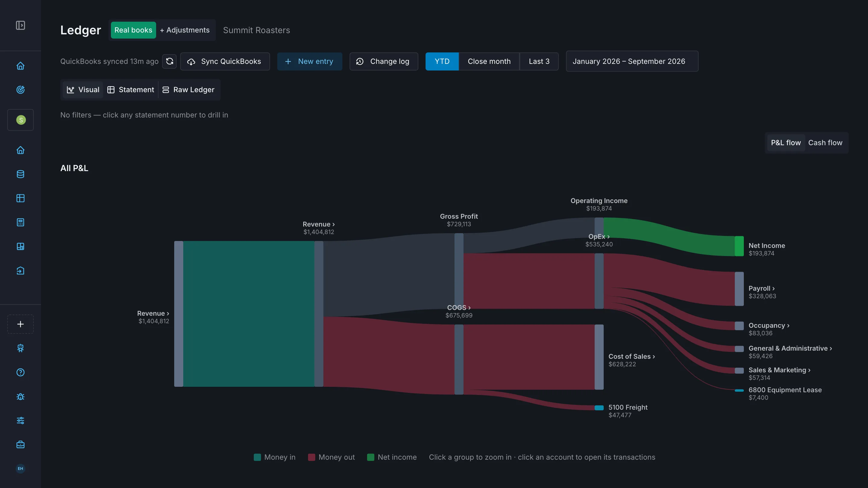Open the table grid icon in sidebar
The image size is (868, 488).
pyautogui.click(x=20, y=199)
